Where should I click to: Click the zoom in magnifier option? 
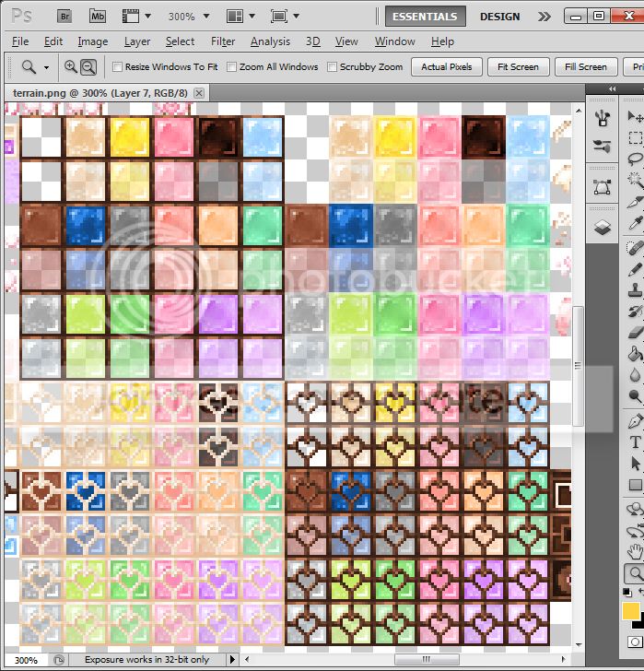[71, 66]
